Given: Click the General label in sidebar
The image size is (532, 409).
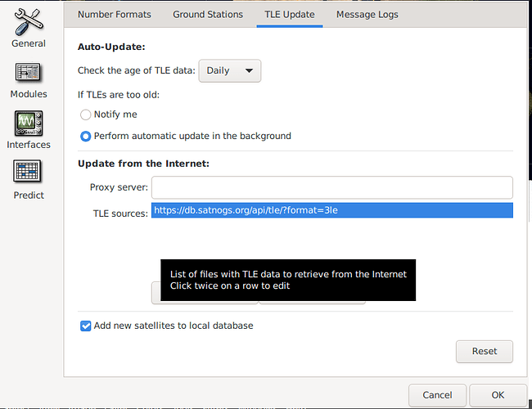Looking at the screenshot, I should pyautogui.click(x=29, y=43).
